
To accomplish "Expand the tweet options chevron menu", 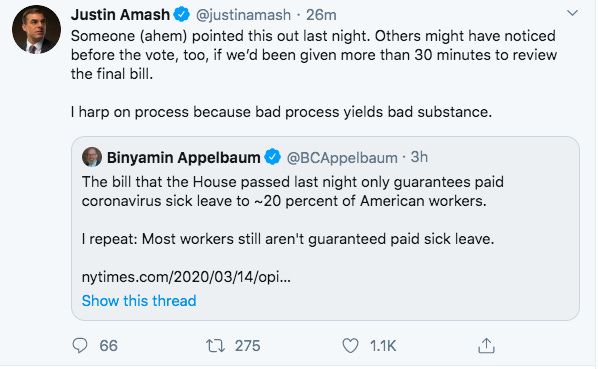I will (572, 13).
